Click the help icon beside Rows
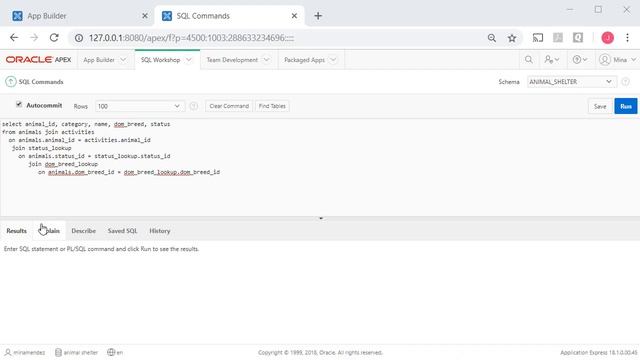 pos(193,106)
